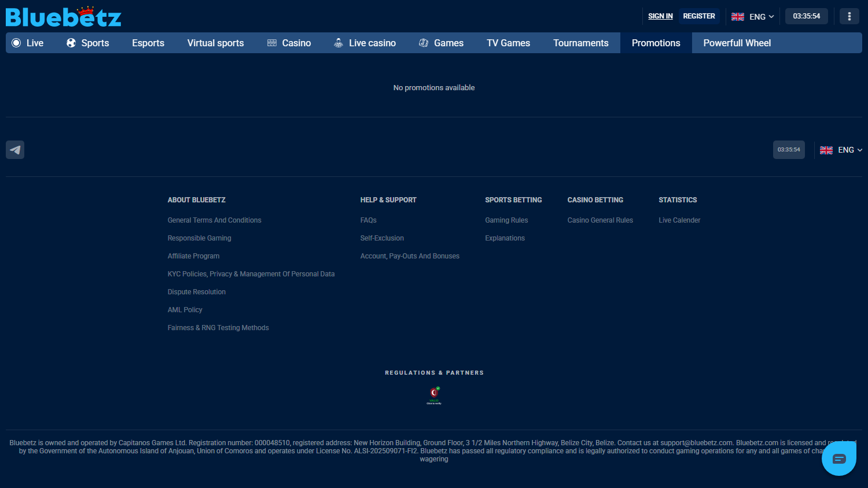
Task: Click the Bluebetz logo
Action: [64, 17]
